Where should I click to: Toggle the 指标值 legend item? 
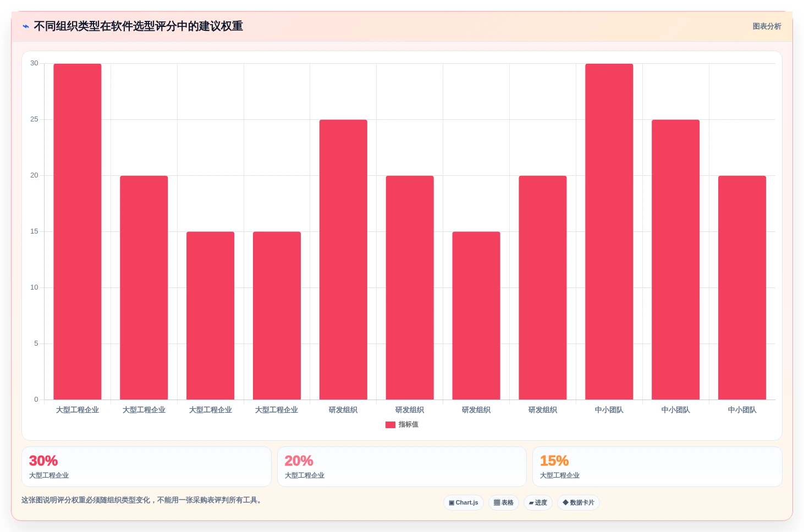pos(402,424)
